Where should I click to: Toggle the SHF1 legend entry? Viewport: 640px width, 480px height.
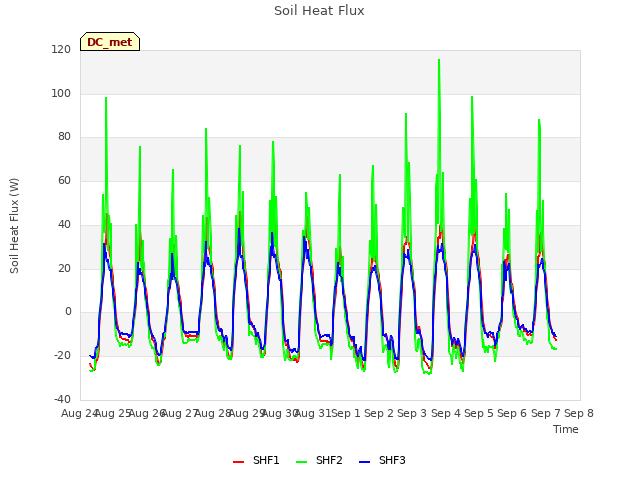coord(256,461)
